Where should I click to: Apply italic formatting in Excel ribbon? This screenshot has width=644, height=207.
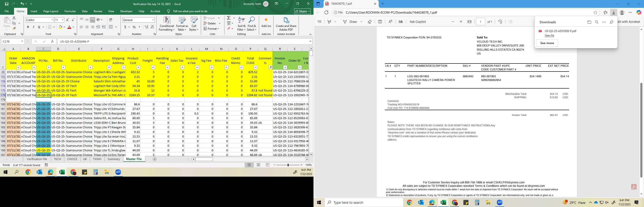click(x=34, y=27)
